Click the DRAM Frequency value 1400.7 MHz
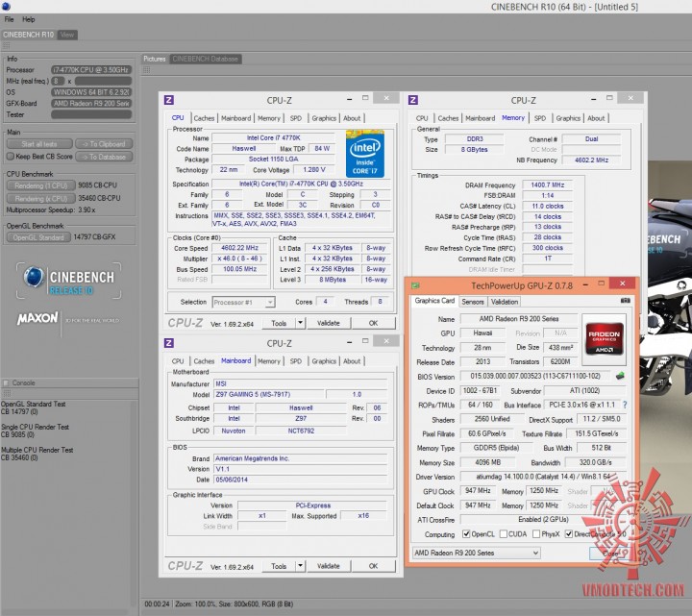This screenshot has width=692, height=616. tap(547, 185)
